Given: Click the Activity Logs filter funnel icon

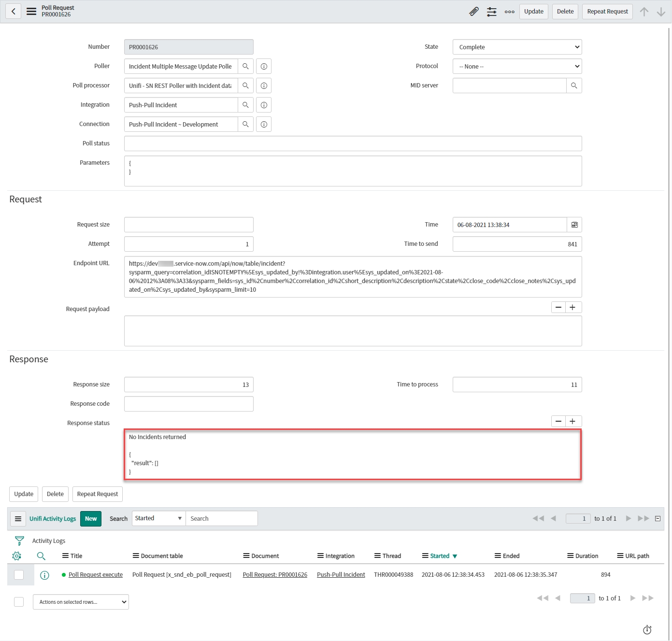Looking at the screenshot, I should [19, 541].
